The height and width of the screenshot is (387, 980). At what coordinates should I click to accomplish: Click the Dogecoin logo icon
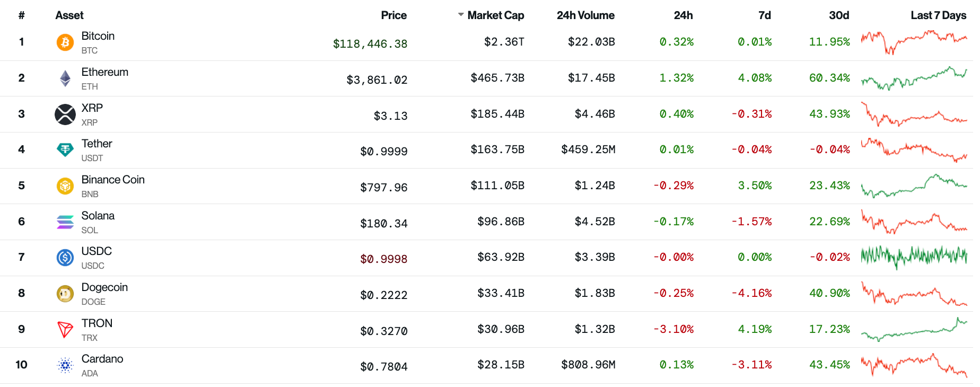click(65, 294)
